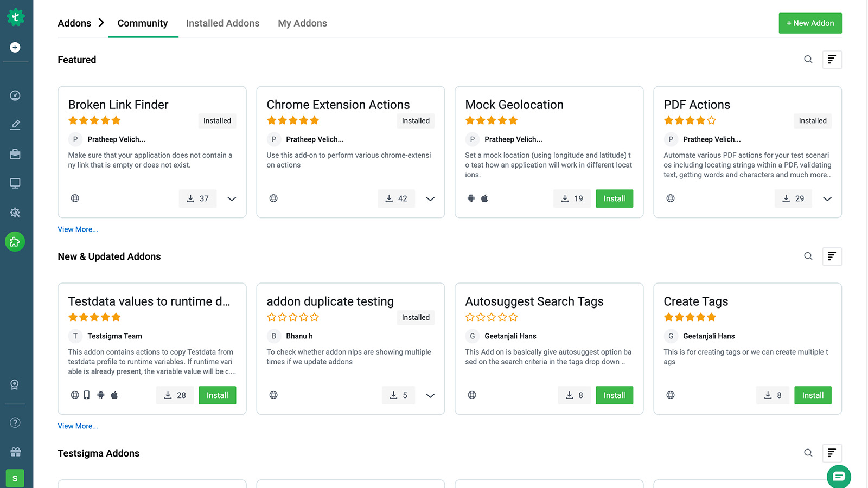Open Broken Link Finder addon title
The height and width of the screenshot is (488, 868).
point(118,105)
